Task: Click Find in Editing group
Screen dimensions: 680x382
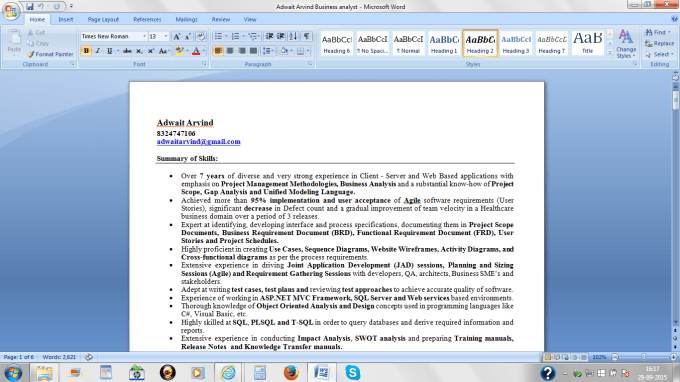Action: pyautogui.click(x=658, y=33)
